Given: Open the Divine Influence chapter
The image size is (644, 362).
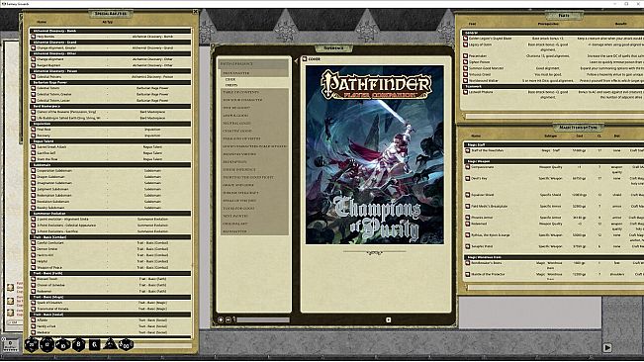Looking at the screenshot, I should (253, 169).
